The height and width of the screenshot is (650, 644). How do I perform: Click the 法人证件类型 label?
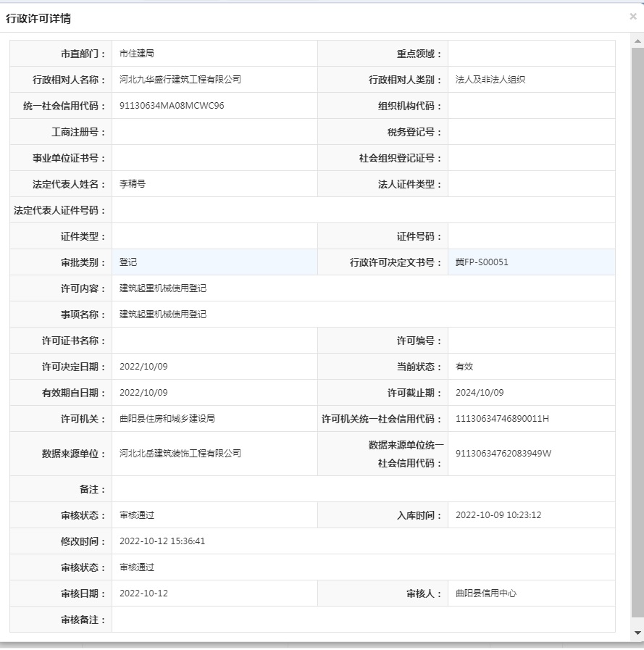coord(410,184)
